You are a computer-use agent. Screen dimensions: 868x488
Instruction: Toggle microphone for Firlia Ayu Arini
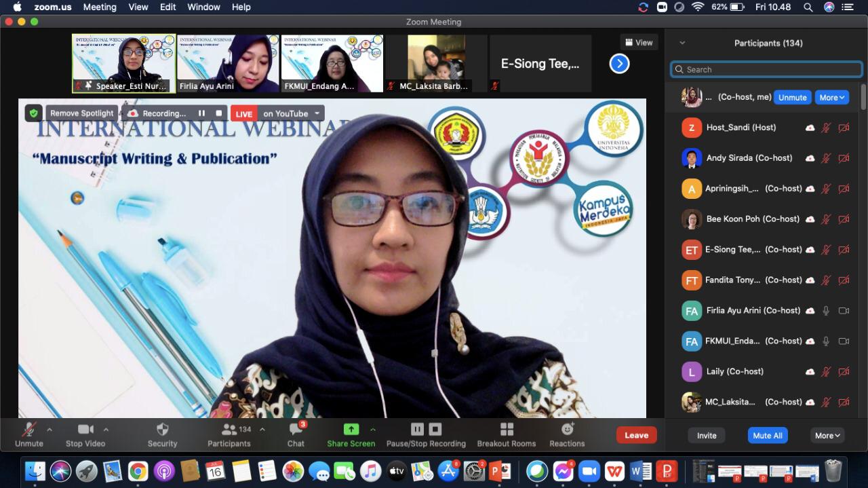[x=826, y=311]
